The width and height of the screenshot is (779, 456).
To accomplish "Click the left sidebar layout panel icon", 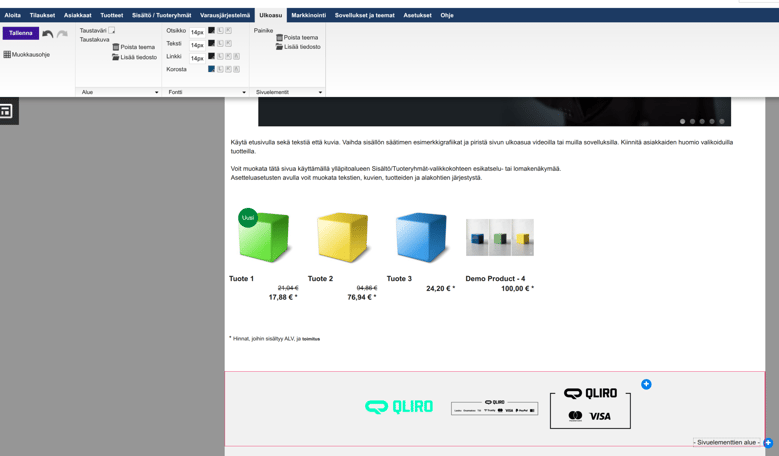I will [x=6, y=111].
